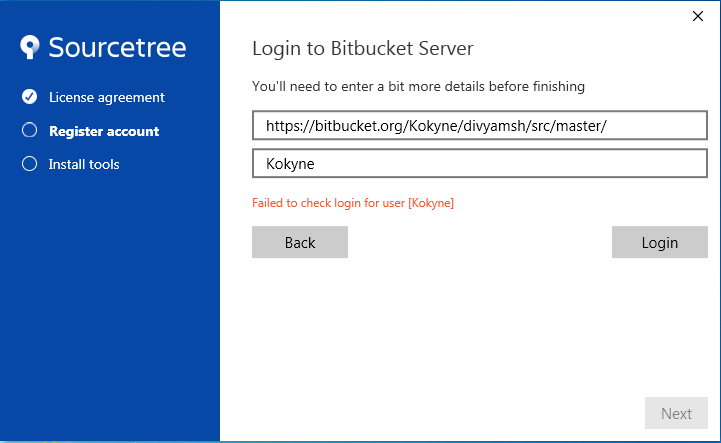Image resolution: width=721 pixels, height=443 pixels.
Task: Select the Install tools step circle
Action: pyautogui.click(x=29, y=164)
